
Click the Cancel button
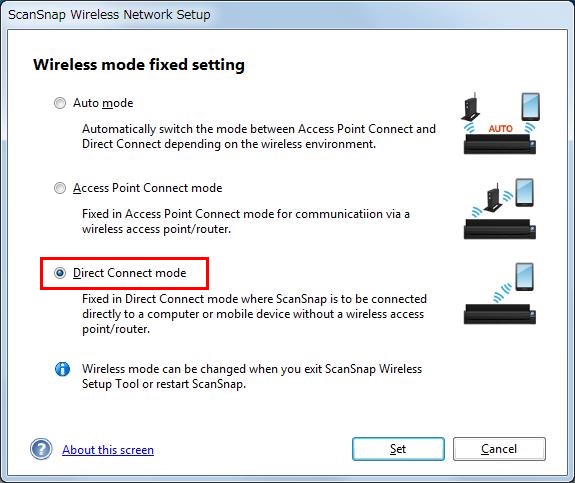[x=499, y=449]
